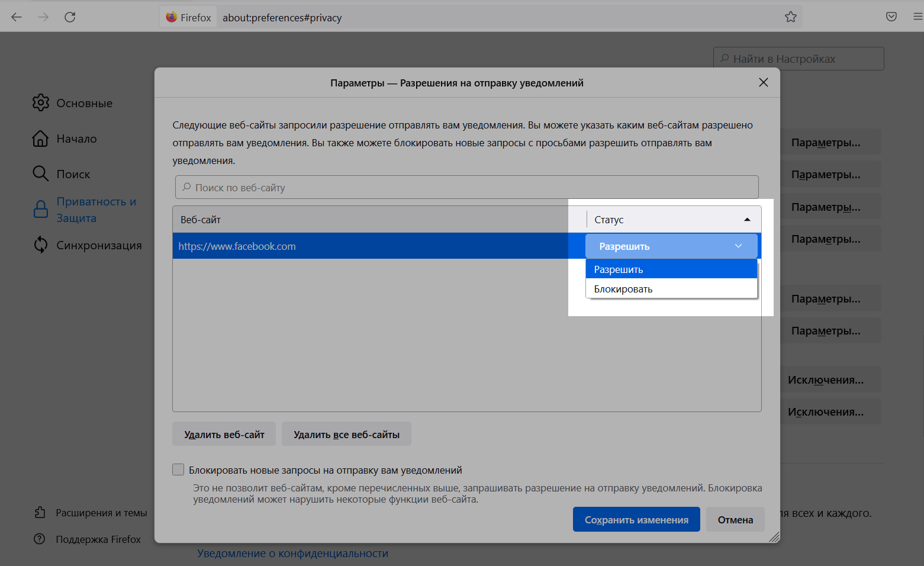
Task: Click Удалить все веб-сайты button
Action: 346,434
